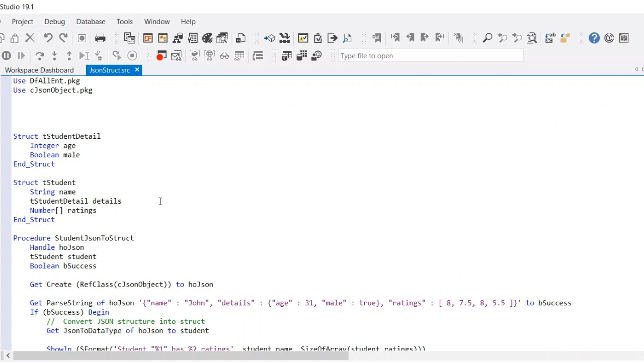Open help with blue question mark icon
Viewport: 644px width, 362px height.
(594, 38)
